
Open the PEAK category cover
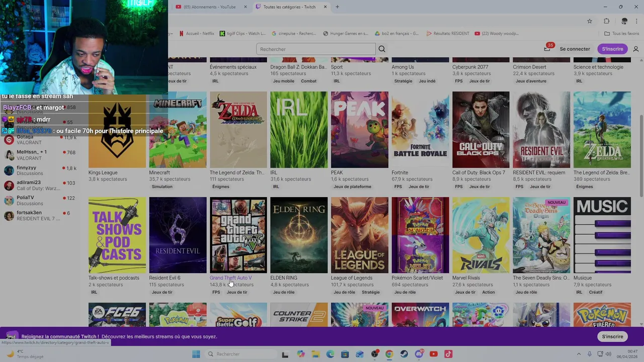pyautogui.click(x=360, y=130)
